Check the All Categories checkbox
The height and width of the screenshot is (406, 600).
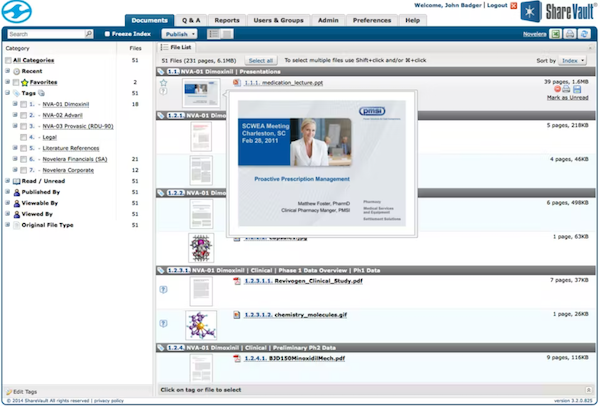click(x=8, y=60)
